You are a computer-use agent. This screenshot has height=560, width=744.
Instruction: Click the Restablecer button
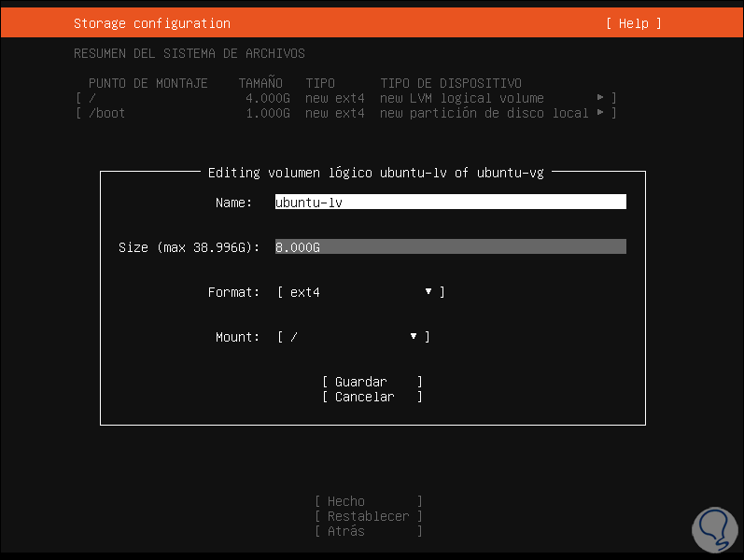[x=369, y=516]
